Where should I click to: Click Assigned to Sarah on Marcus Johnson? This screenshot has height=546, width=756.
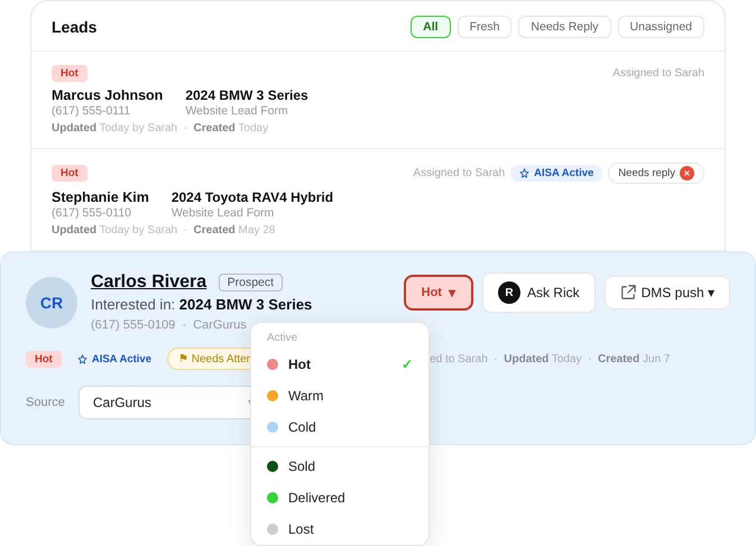tap(658, 73)
